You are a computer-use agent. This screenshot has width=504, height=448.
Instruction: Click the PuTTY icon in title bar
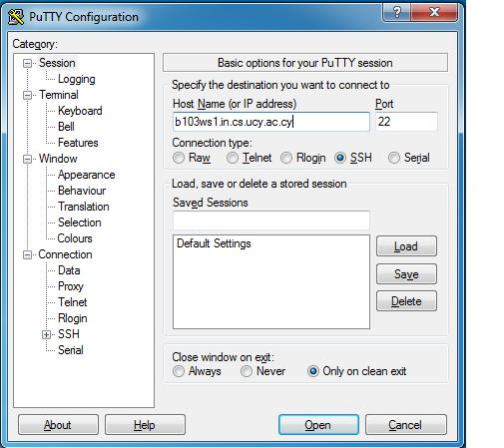click(x=16, y=17)
